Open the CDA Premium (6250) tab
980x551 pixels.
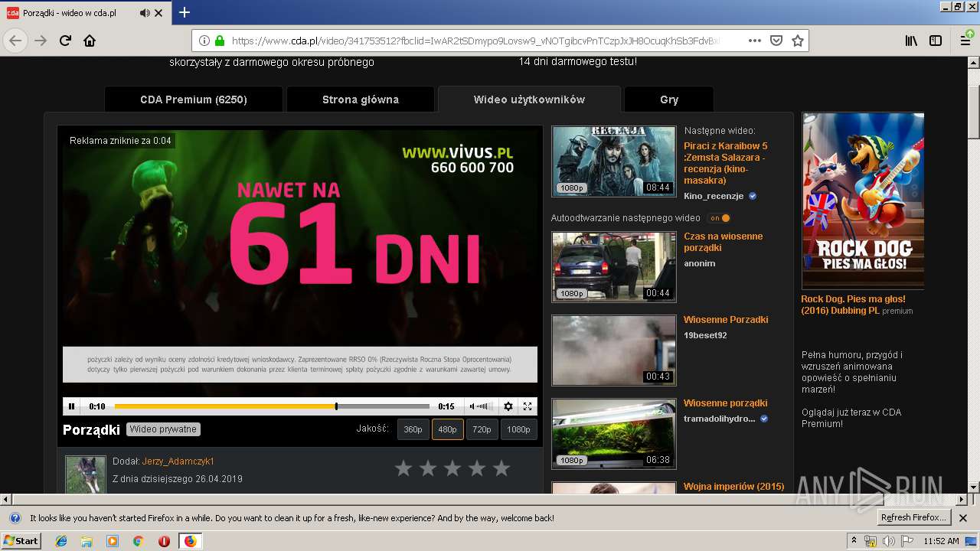[x=194, y=99]
